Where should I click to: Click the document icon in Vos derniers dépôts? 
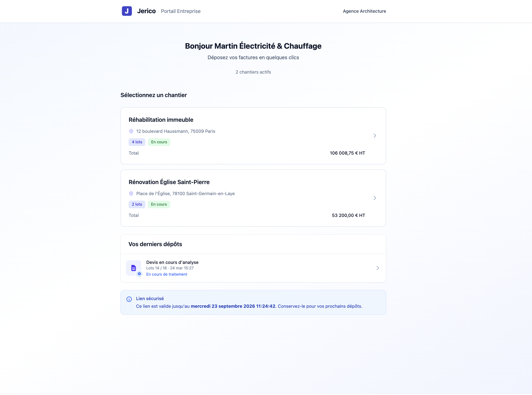coord(133,268)
